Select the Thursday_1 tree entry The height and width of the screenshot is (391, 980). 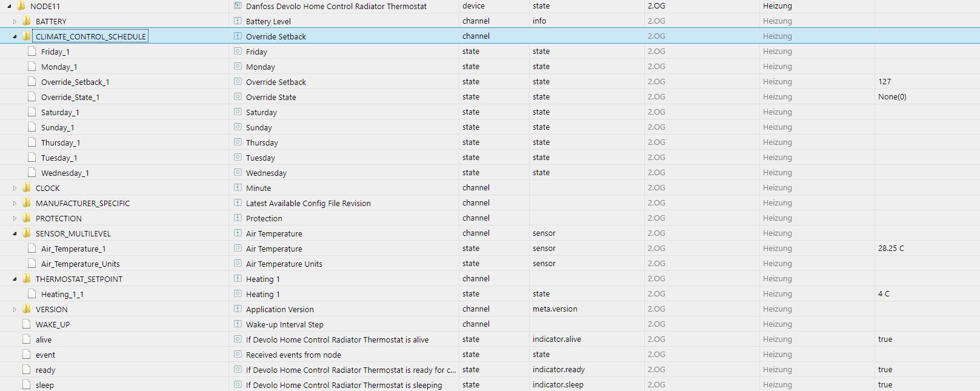tap(61, 142)
